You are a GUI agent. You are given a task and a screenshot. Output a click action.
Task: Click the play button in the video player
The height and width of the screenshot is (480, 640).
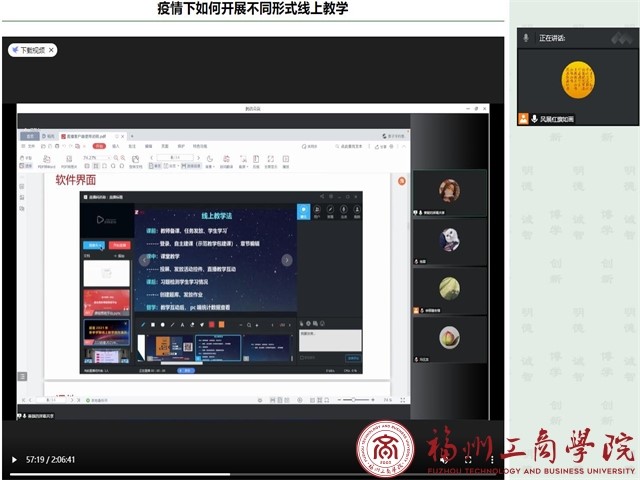click(14, 459)
